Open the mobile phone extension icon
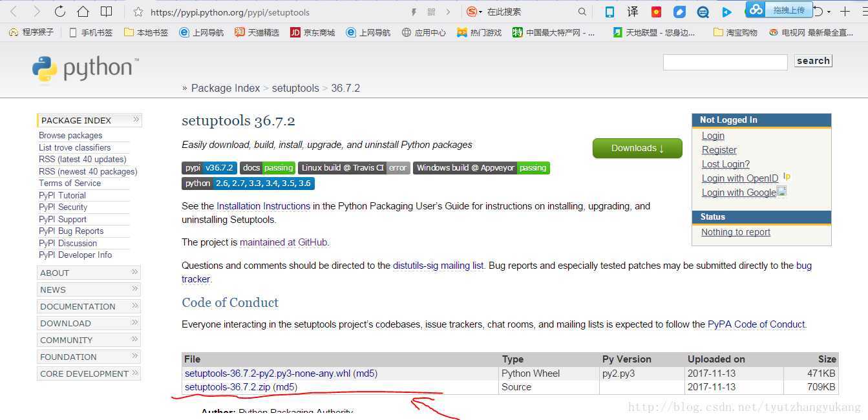This screenshot has height=420, width=868. click(x=609, y=12)
